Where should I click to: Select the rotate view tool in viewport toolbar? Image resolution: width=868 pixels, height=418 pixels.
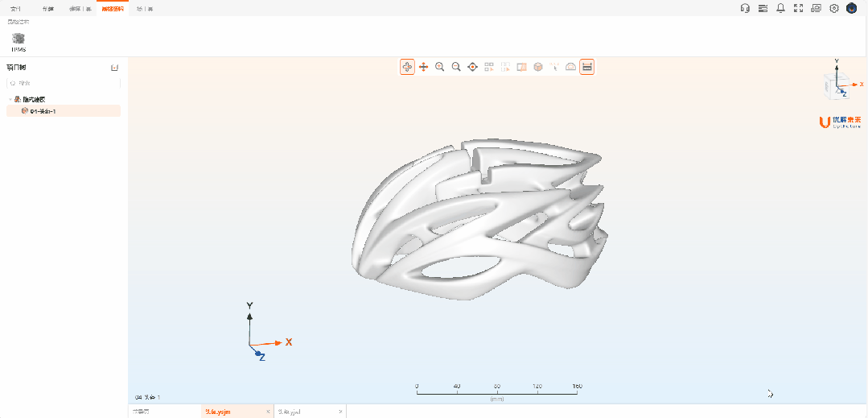(x=407, y=67)
